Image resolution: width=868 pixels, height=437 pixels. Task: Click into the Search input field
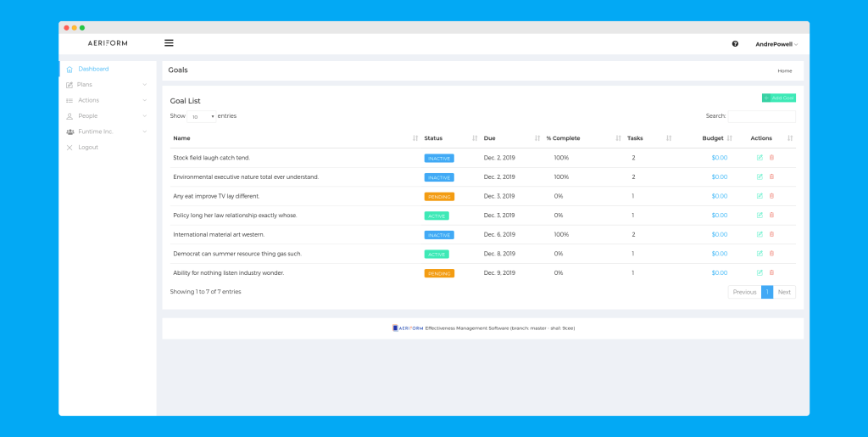coord(761,116)
